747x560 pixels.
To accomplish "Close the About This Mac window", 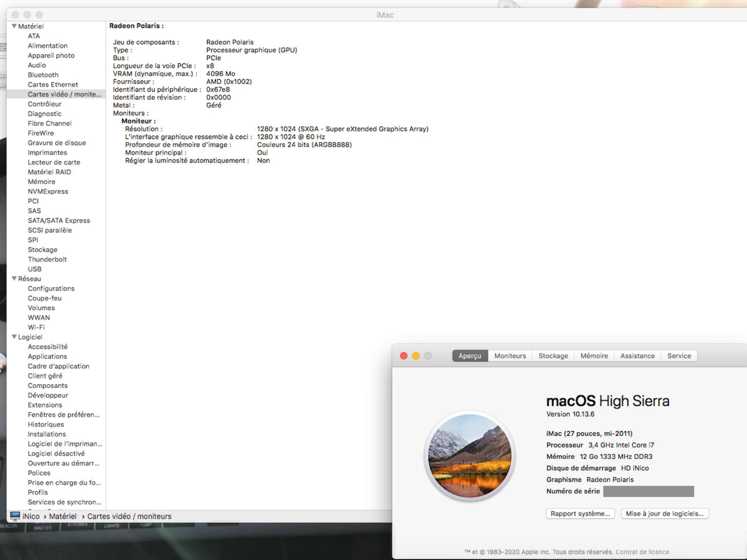I will (403, 356).
